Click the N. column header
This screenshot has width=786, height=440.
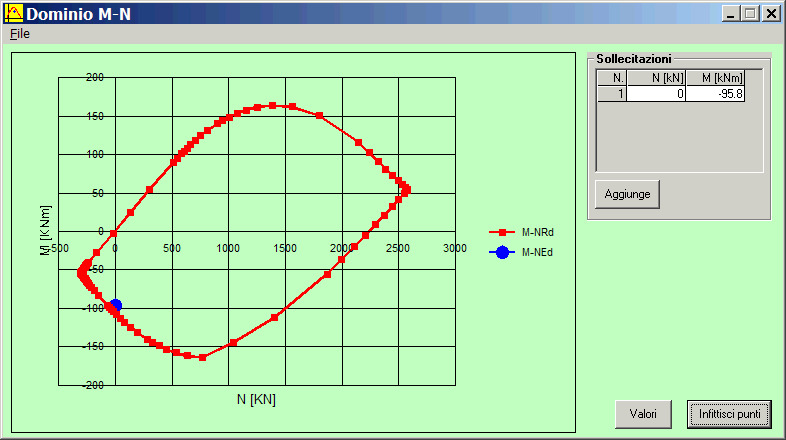[612, 78]
